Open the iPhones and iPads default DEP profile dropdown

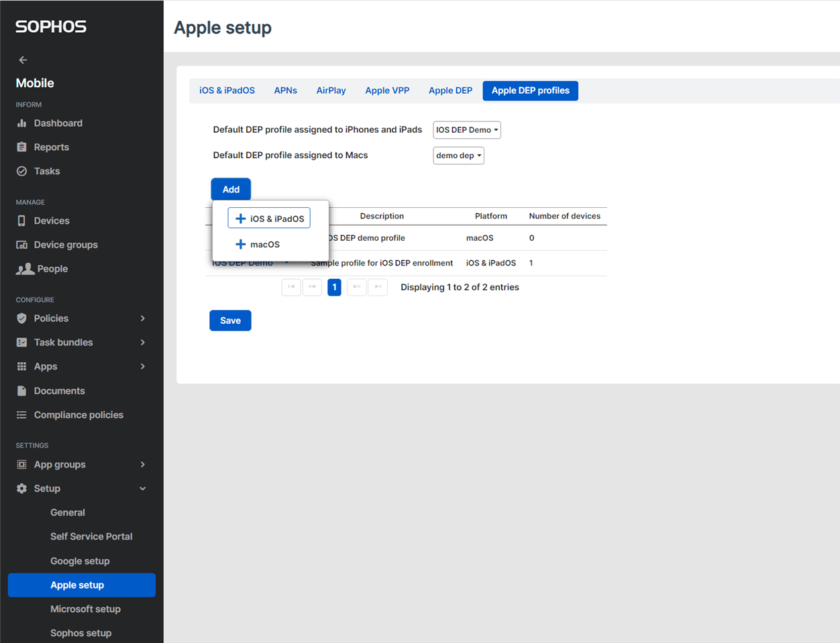pyautogui.click(x=467, y=130)
